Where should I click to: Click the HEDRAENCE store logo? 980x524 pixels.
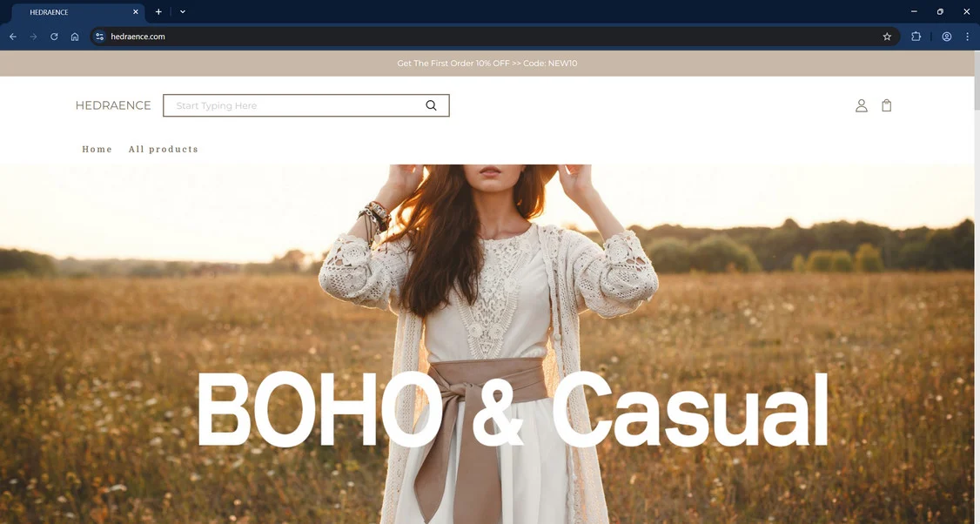[113, 105]
